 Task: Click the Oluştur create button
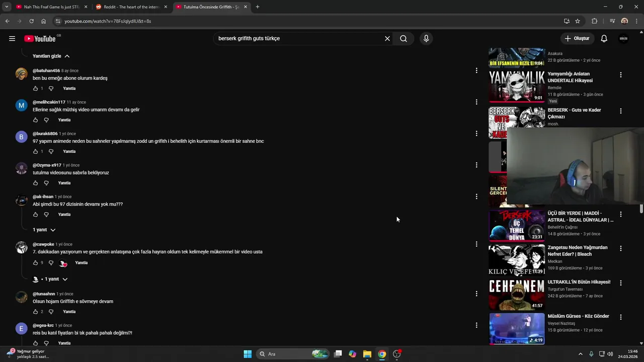click(577, 39)
